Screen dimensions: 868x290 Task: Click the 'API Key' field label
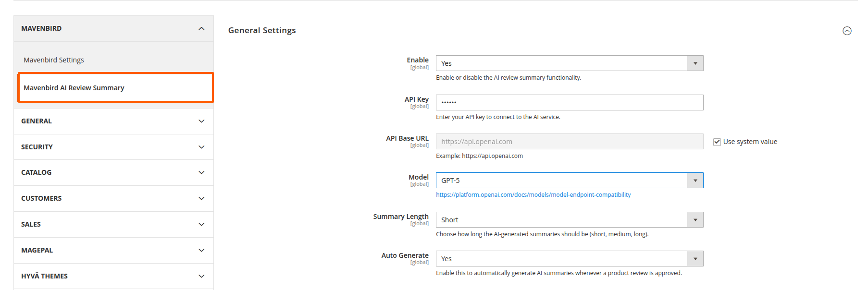pos(416,99)
